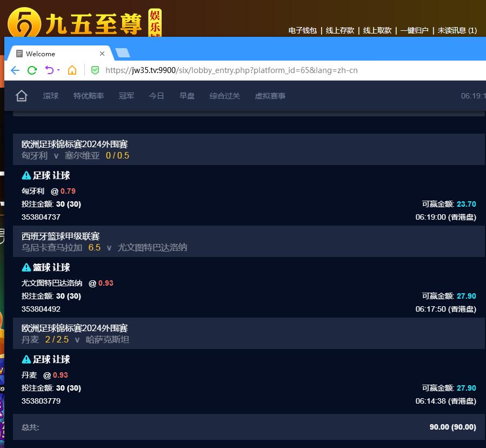Screen dimensions: 486x448
Task: Switch to the 滚球 menu
Action: pos(51,96)
